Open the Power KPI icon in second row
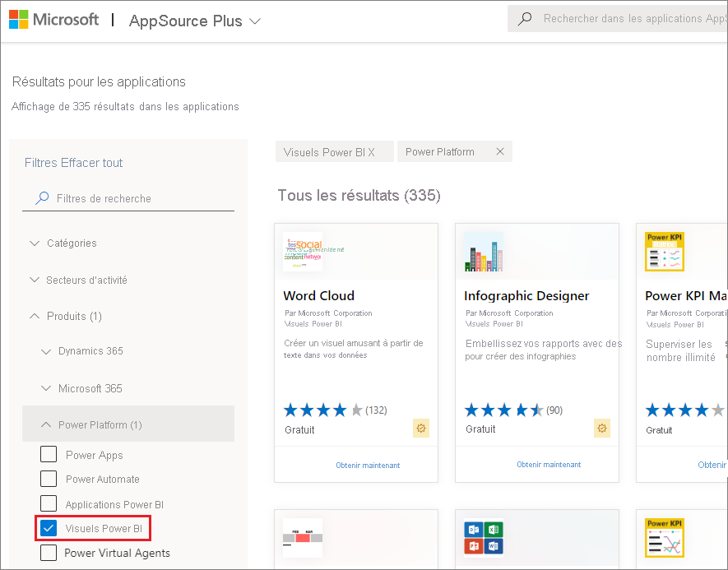The image size is (728, 570). click(665, 538)
